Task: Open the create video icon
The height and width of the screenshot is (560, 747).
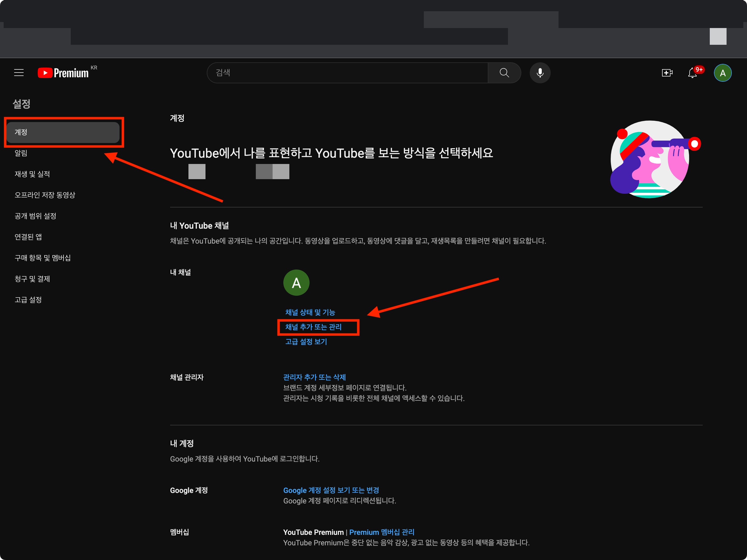Action: pyautogui.click(x=667, y=73)
